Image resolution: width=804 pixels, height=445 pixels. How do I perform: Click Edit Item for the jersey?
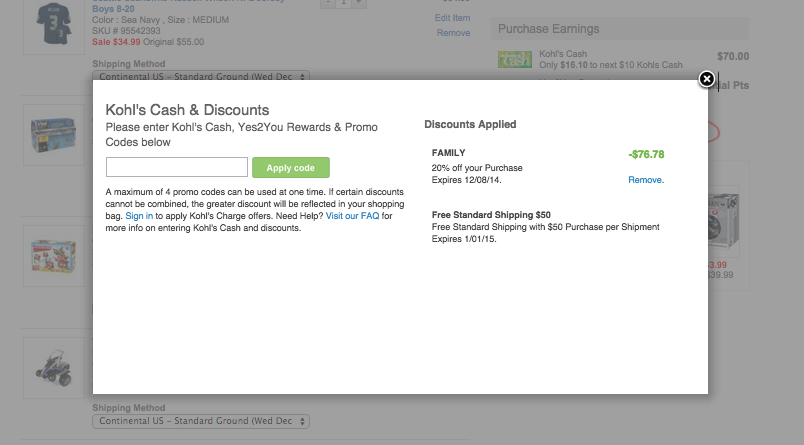(452, 18)
